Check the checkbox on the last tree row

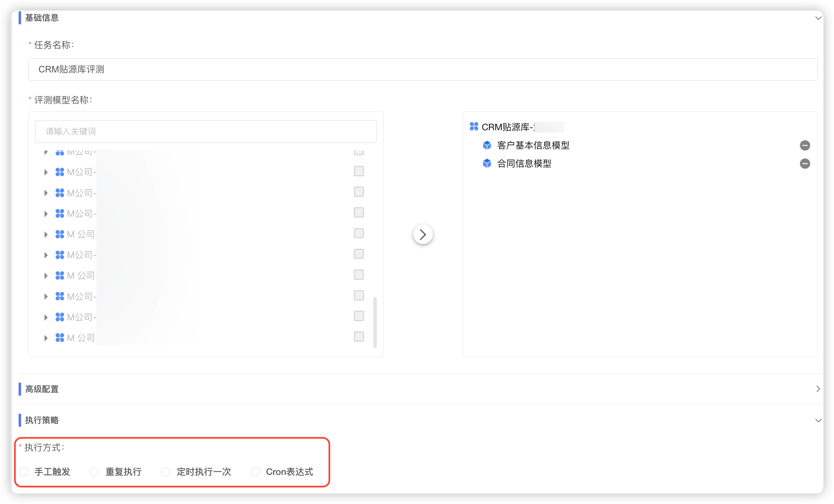(x=359, y=337)
